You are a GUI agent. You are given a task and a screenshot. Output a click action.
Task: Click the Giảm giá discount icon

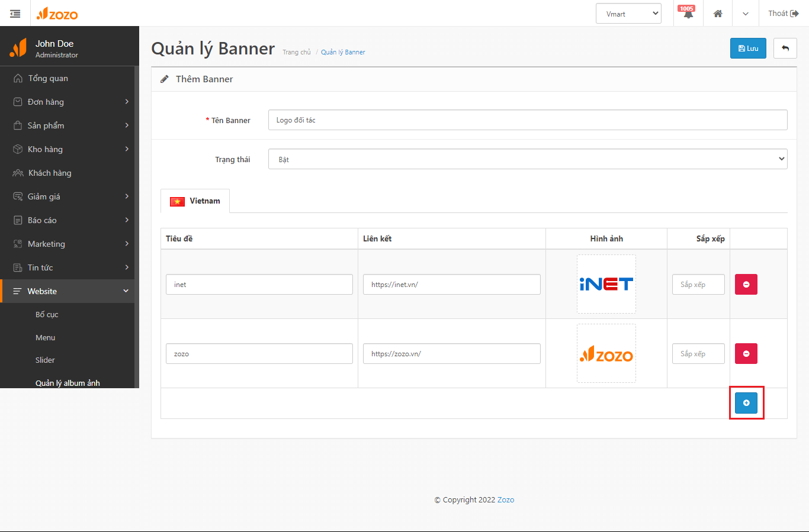(x=18, y=196)
